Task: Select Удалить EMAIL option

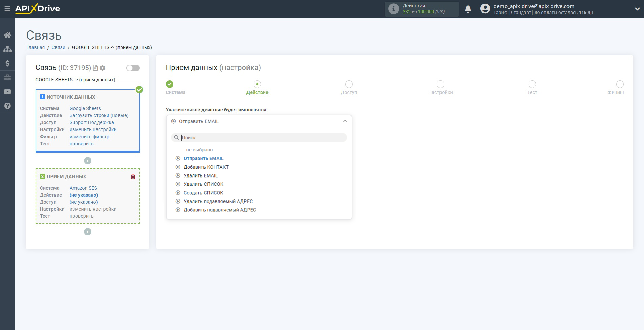Action: [x=200, y=175]
